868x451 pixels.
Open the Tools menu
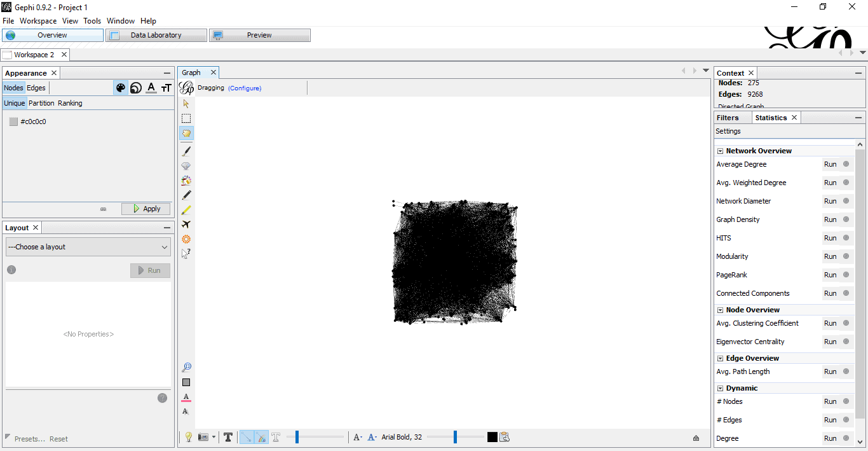click(x=92, y=21)
